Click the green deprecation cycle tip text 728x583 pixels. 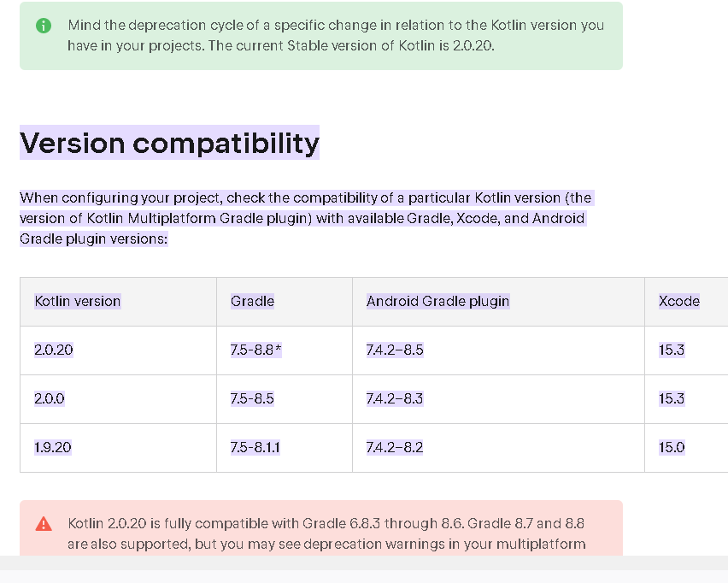click(x=336, y=35)
